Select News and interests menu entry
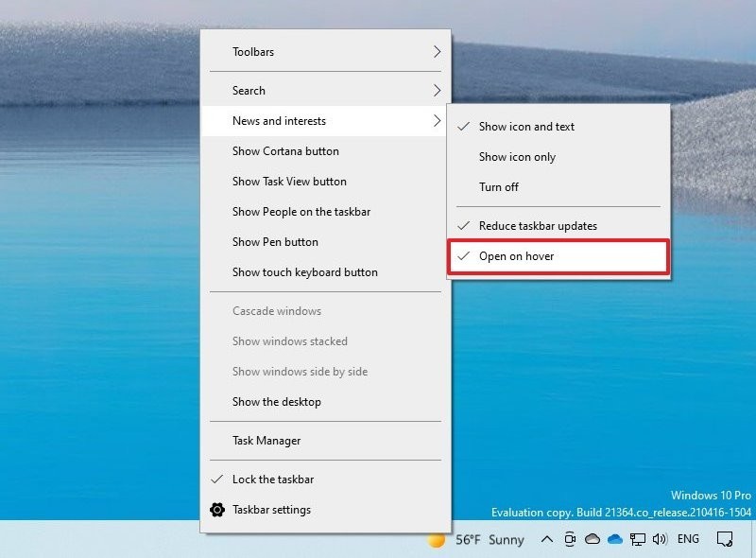This screenshot has width=756, height=558. coord(325,121)
